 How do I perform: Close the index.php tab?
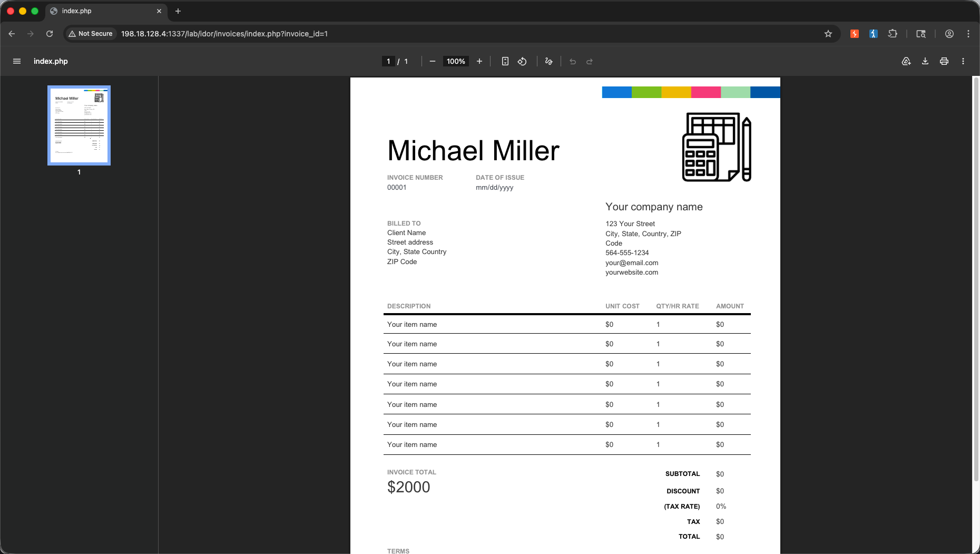[x=159, y=11]
